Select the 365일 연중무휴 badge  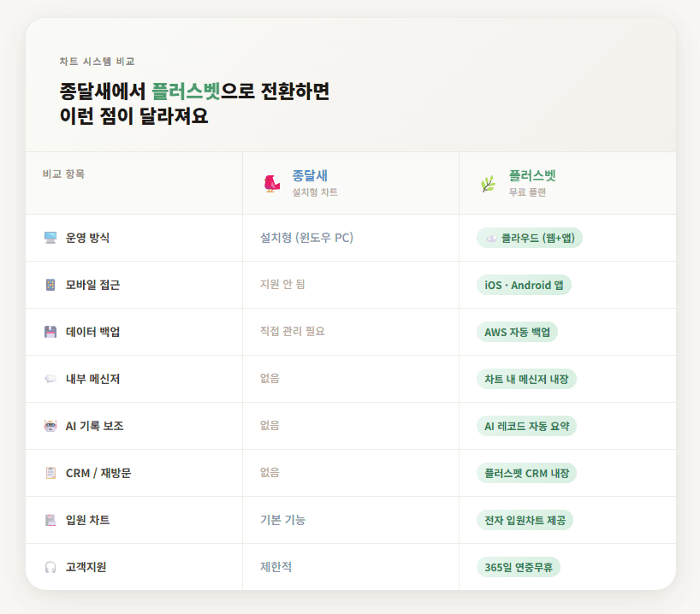tap(519, 567)
